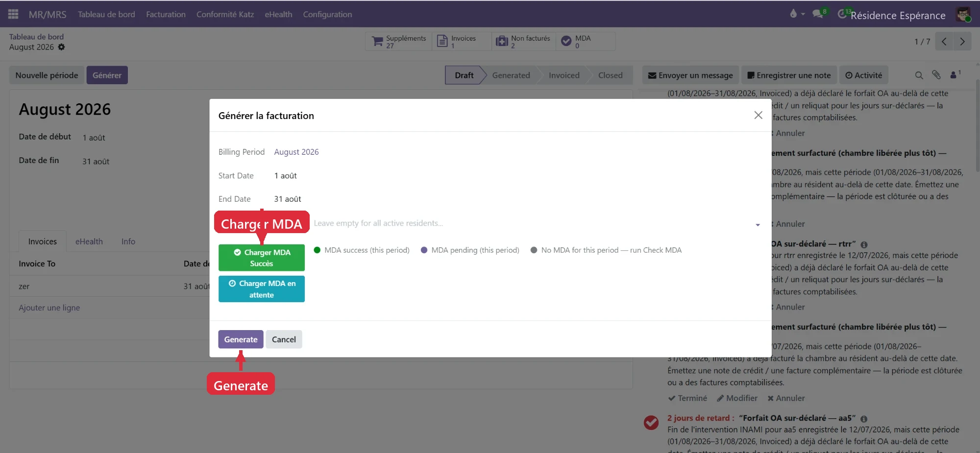Switch to the Info tab
Image resolution: width=980 pixels, height=453 pixels.
click(128, 241)
